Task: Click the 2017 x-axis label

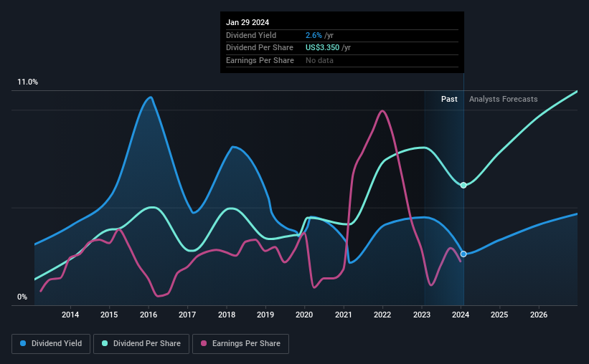Action: (x=187, y=315)
